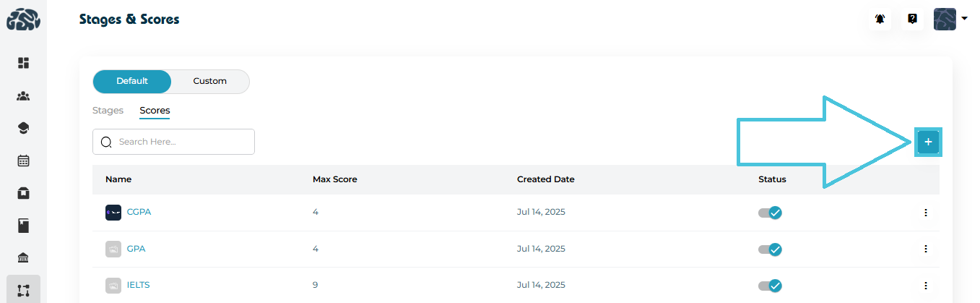Open the help question mark icon
Viewport: 980px width, 303px height.
tap(912, 20)
